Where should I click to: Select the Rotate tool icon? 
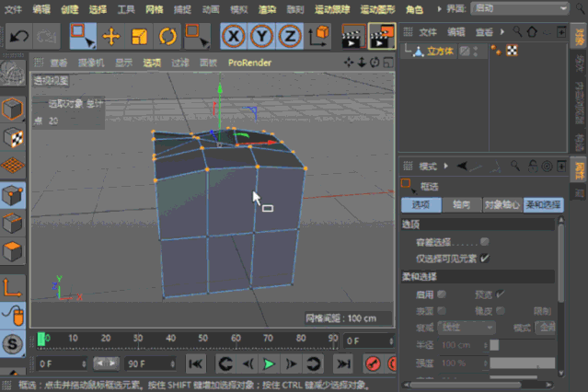pos(167,37)
